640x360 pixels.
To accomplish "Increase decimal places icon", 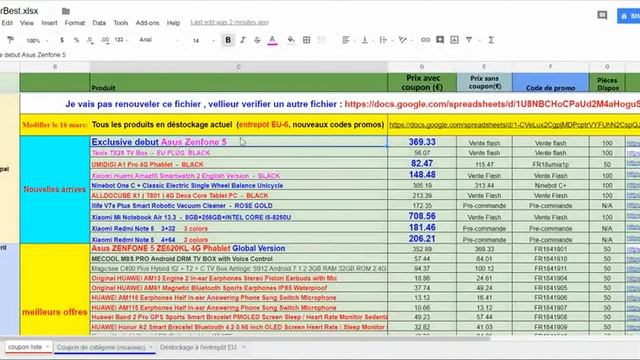I will 105,40.
